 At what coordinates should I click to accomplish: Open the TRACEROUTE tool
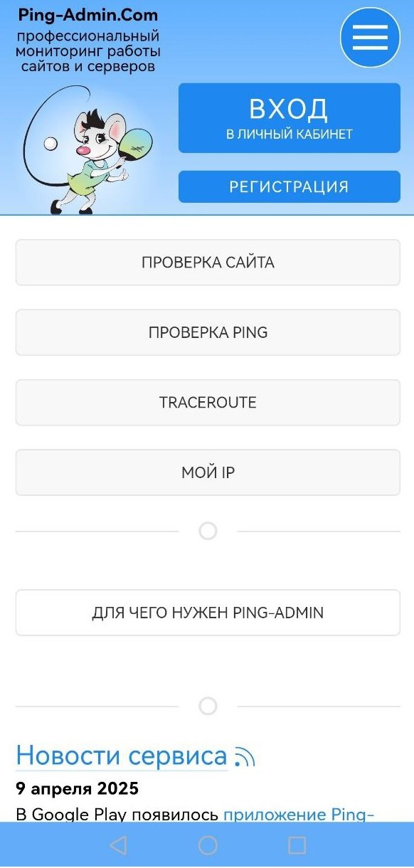[207, 402]
